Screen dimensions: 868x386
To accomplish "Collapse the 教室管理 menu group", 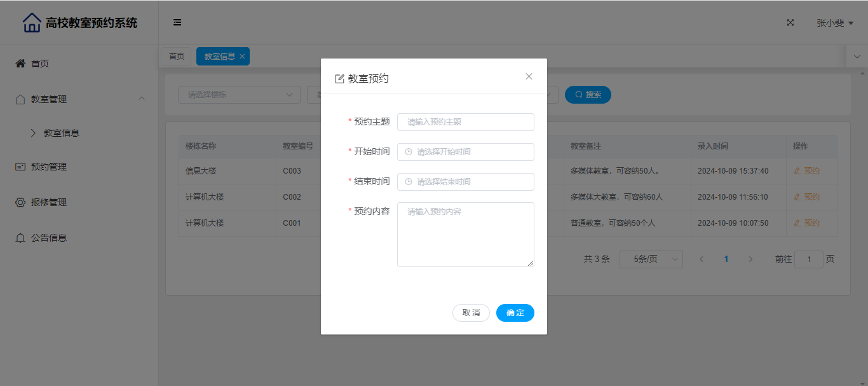I will (x=79, y=99).
